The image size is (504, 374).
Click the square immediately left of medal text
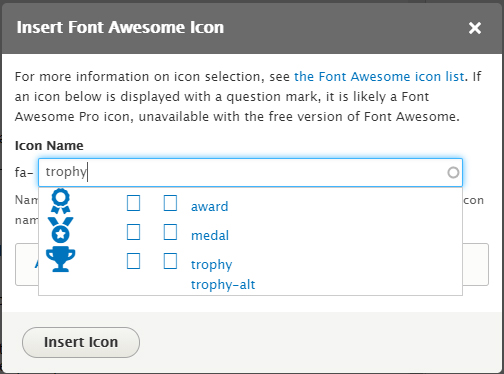pyautogui.click(x=170, y=232)
